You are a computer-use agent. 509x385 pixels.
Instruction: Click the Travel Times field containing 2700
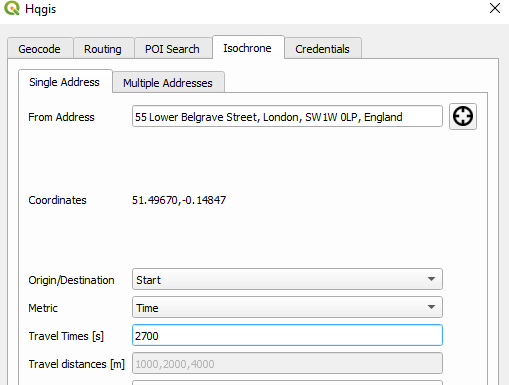coord(287,335)
